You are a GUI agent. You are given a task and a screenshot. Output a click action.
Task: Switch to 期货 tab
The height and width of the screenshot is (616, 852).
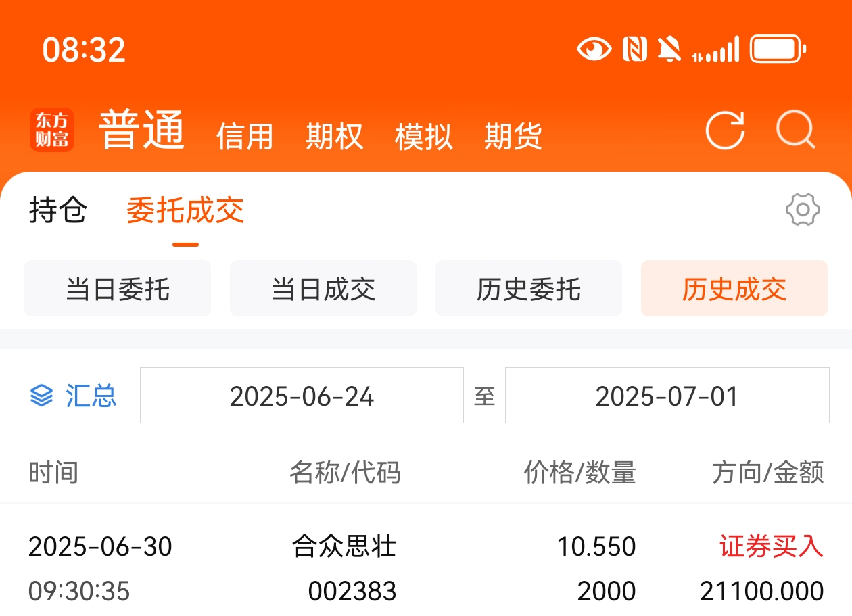(x=513, y=137)
